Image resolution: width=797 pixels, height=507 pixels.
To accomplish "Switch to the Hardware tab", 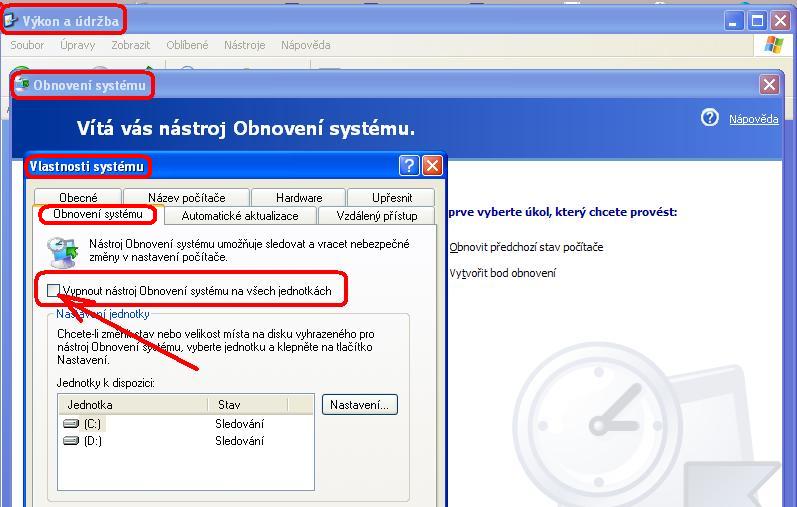I will click(x=299, y=197).
